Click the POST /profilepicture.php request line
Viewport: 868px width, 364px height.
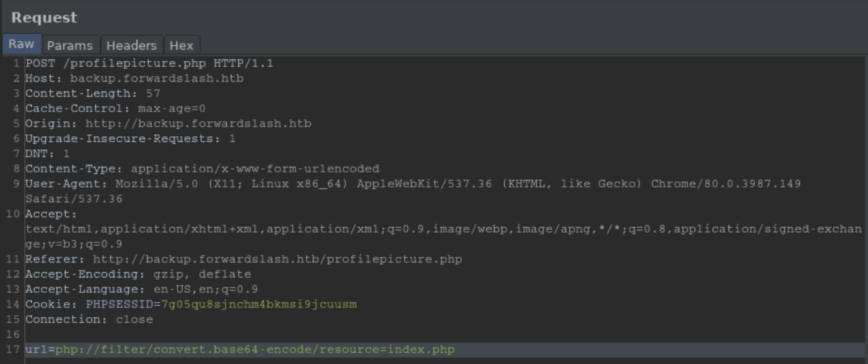149,63
